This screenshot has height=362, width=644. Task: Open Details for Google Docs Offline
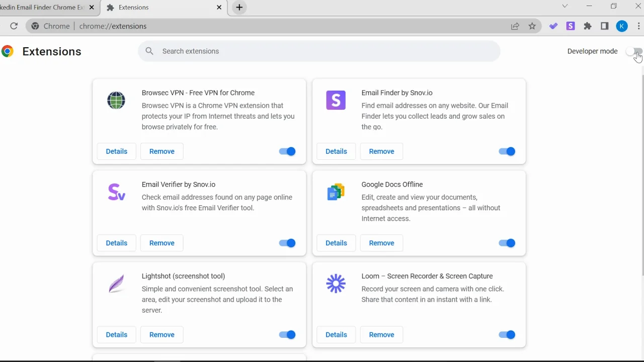click(x=336, y=243)
